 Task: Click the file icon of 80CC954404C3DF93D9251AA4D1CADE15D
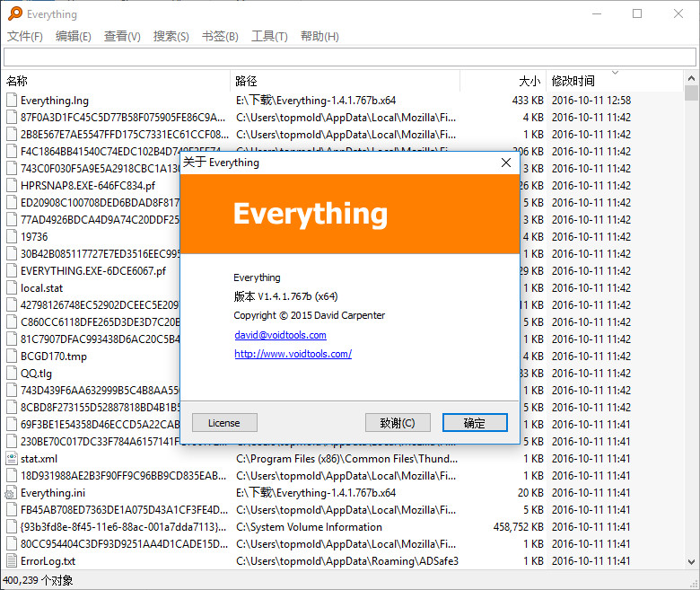[12, 544]
